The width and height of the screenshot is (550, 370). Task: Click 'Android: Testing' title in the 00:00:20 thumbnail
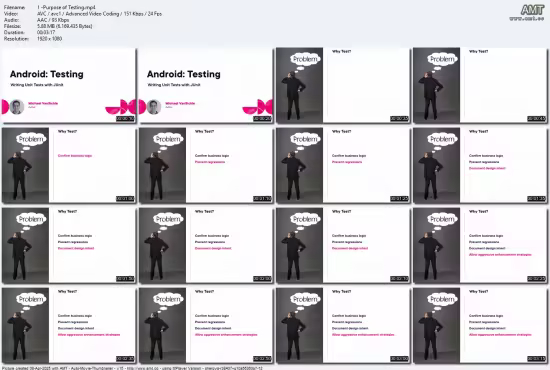(x=184, y=74)
